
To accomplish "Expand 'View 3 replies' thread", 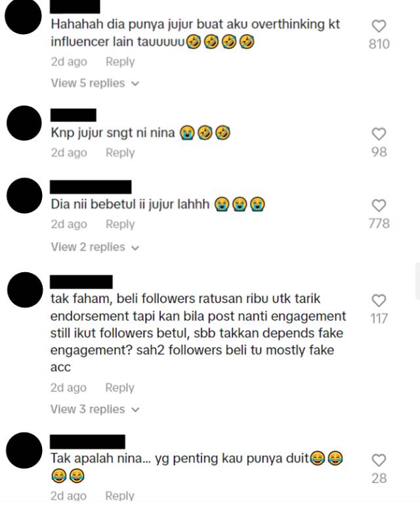I will click(x=94, y=409).
